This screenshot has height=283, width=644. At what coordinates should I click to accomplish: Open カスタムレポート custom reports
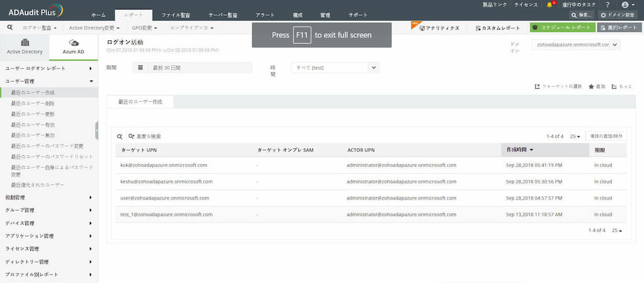click(498, 28)
